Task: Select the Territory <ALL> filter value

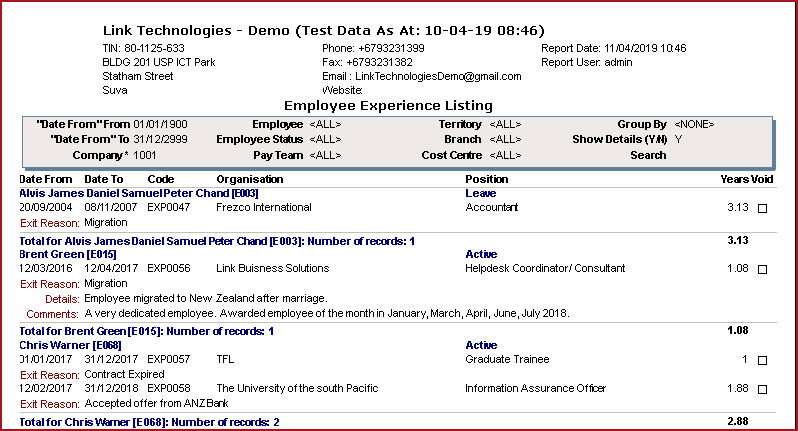Action: [x=505, y=124]
